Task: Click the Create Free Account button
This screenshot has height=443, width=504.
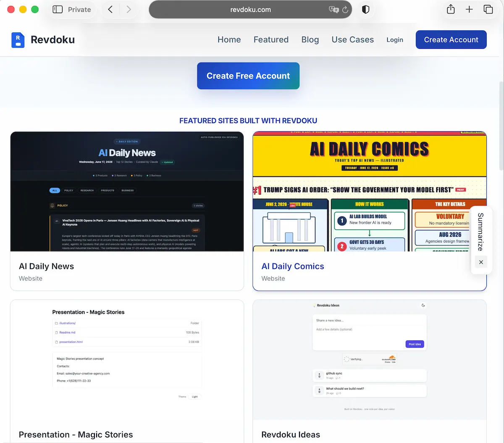Action: pos(248,76)
